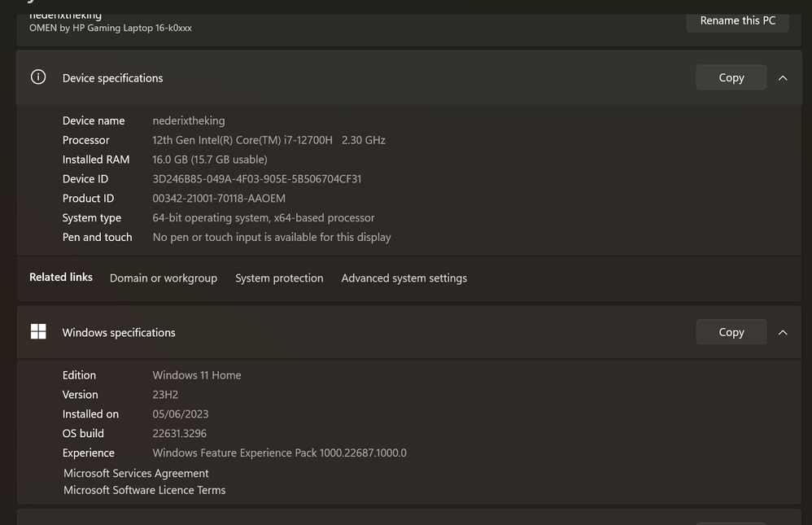
Task: Collapse the Windows specifications section chevron
Action: pos(783,332)
